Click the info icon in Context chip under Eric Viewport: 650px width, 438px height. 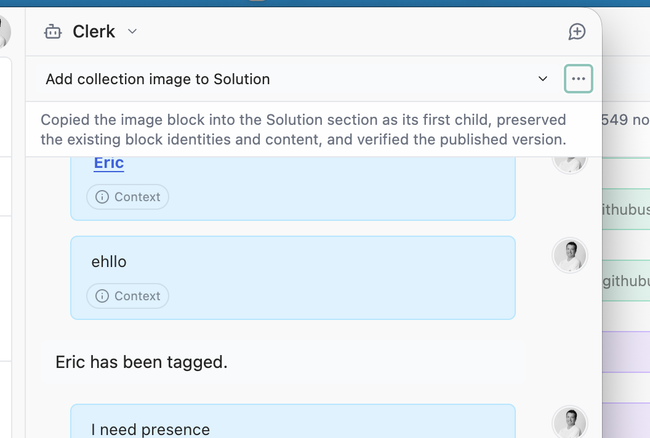click(x=102, y=197)
